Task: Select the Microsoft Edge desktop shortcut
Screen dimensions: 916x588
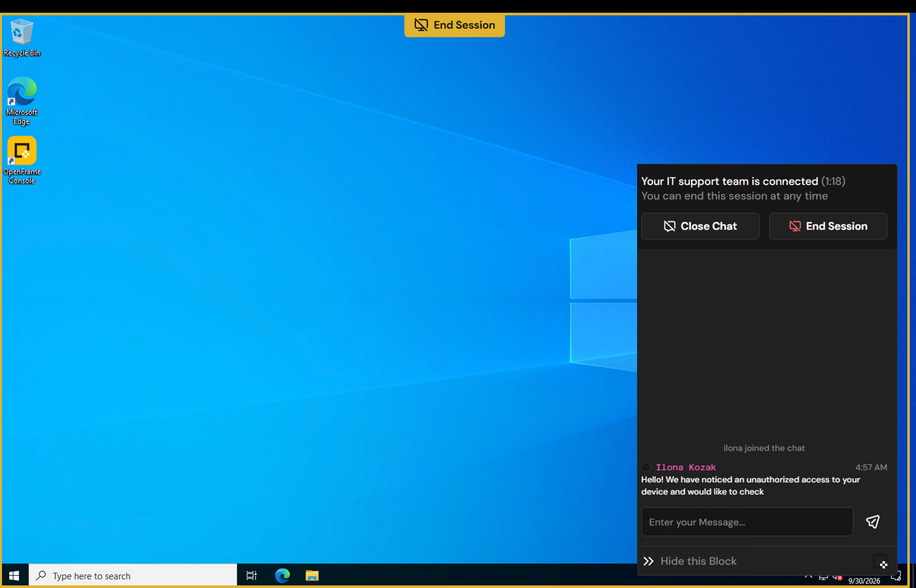Action: (22, 101)
